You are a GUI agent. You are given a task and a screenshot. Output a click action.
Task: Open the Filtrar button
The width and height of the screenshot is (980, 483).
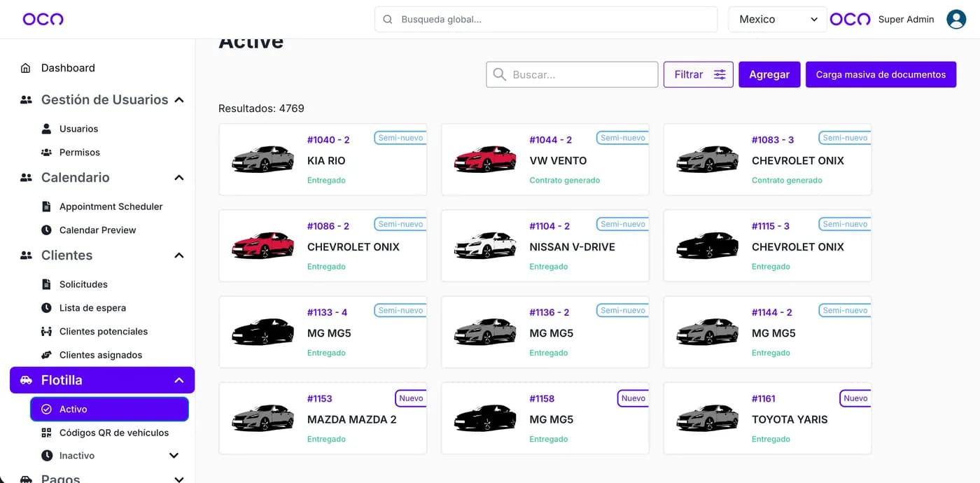click(x=699, y=74)
